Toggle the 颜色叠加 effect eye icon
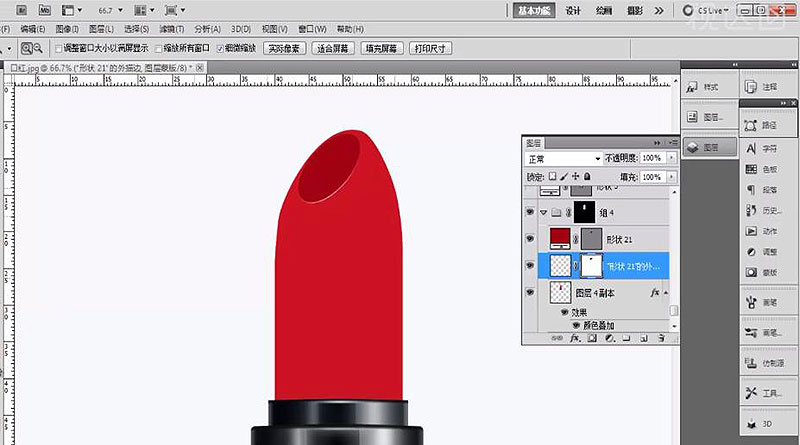The image size is (800, 445). tap(576, 325)
